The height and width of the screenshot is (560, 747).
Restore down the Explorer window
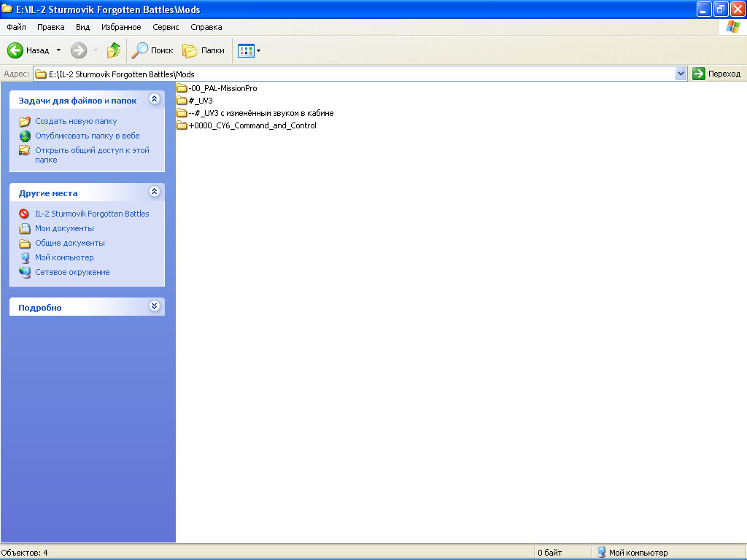(721, 9)
